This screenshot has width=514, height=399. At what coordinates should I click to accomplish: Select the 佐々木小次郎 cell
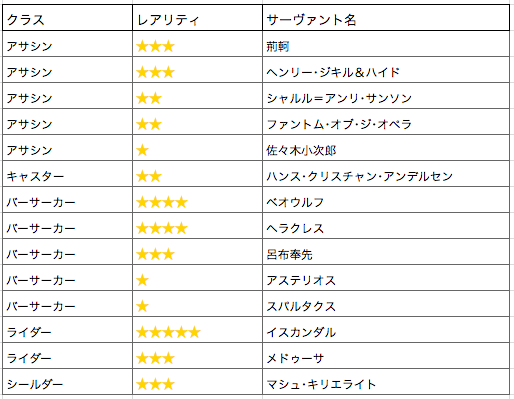pos(386,148)
